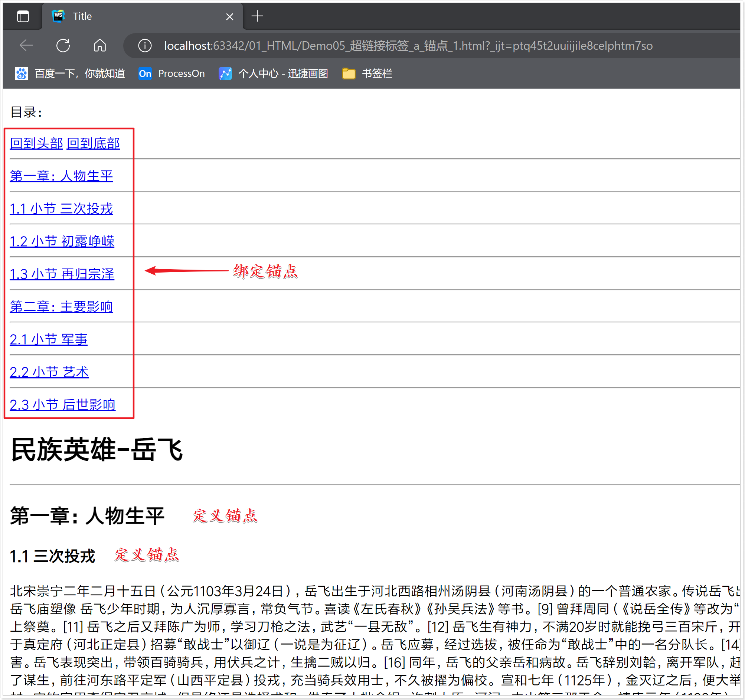Reload the page with refresh icon
The height and width of the screenshot is (700, 745).
pos(63,45)
